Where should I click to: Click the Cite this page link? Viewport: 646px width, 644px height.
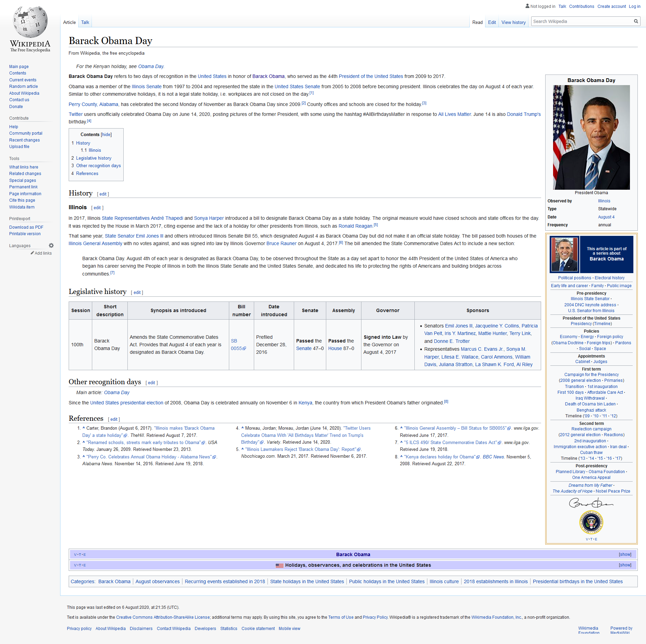point(22,200)
